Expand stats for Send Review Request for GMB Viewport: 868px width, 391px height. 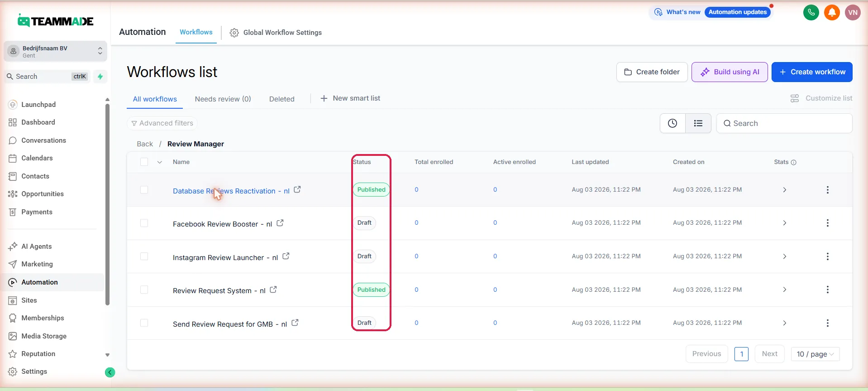(x=785, y=323)
